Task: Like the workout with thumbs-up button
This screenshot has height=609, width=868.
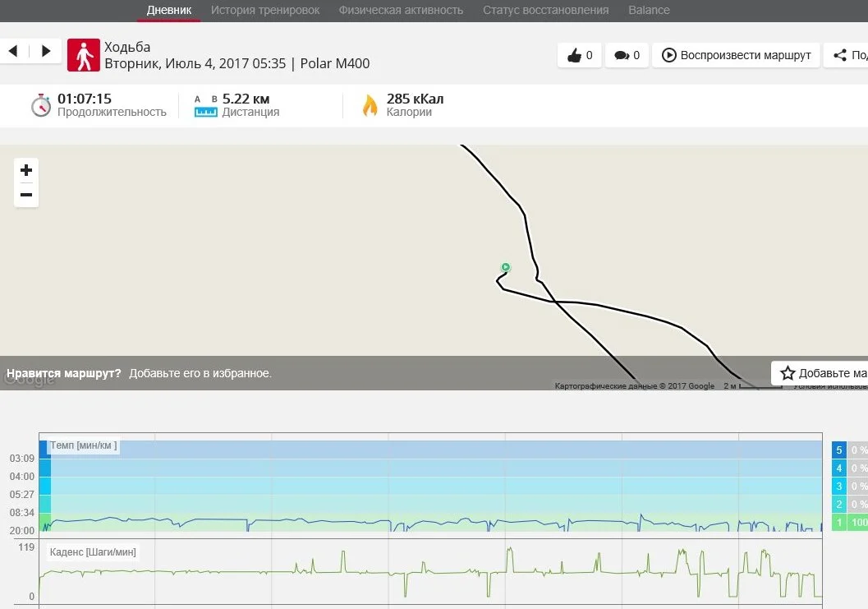Action: coord(580,55)
